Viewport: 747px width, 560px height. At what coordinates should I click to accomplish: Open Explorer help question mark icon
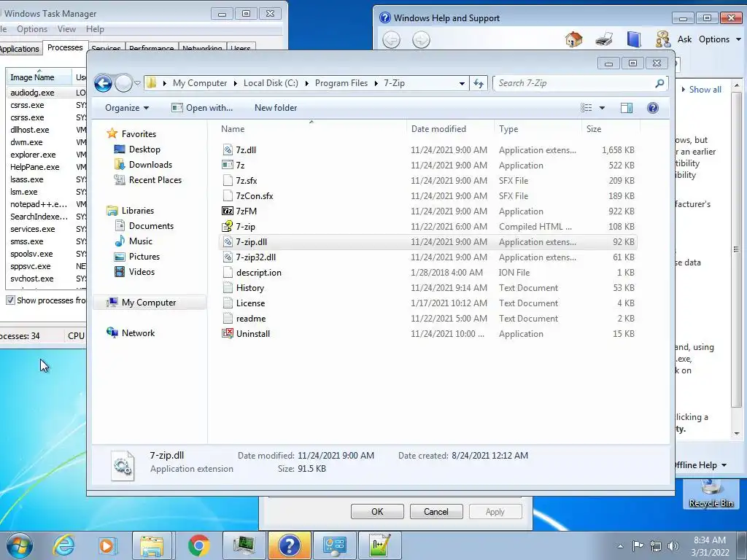(653, 108)
